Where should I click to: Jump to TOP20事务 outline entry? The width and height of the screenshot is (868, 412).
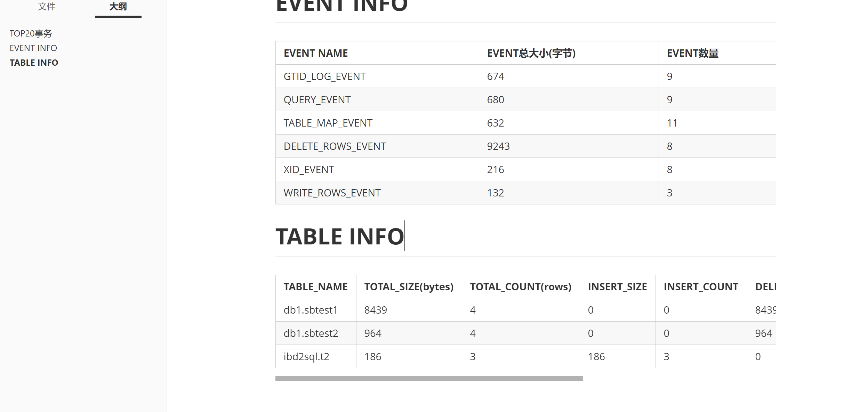click(x=31, y=33)
